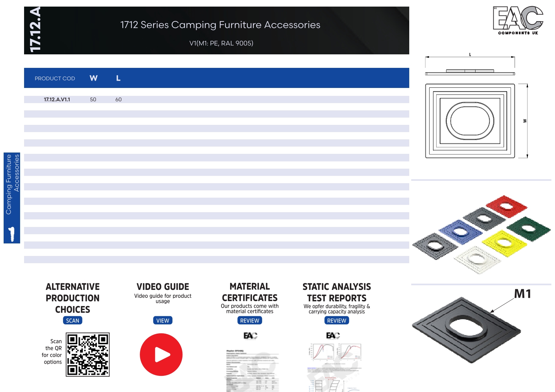Viewport: 555px width, 392px height.
Task: Select the yellow plate color sample
Action: pyautogui.click(x=504, y=243)
